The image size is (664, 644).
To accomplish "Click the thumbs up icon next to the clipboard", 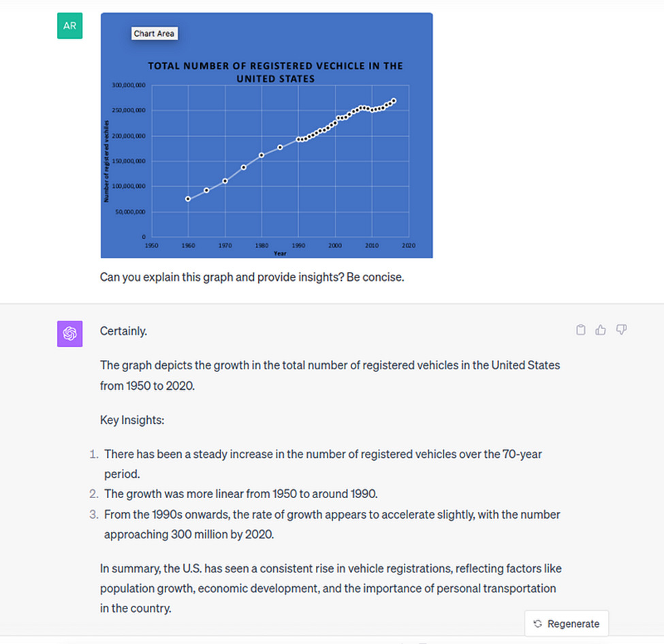I will click(600, 330).
